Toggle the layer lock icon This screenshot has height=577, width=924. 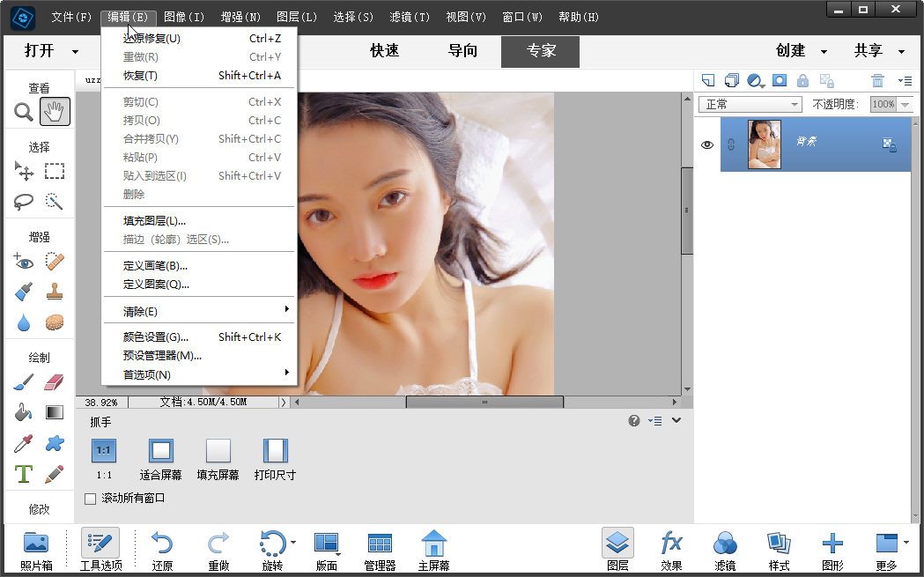pyautogui.click(x=802, y=80)
